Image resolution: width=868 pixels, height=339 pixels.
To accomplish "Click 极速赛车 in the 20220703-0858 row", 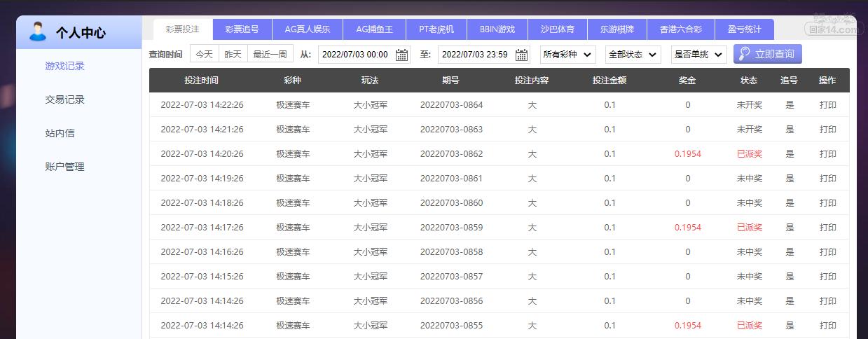I will (x=293, y=252).
